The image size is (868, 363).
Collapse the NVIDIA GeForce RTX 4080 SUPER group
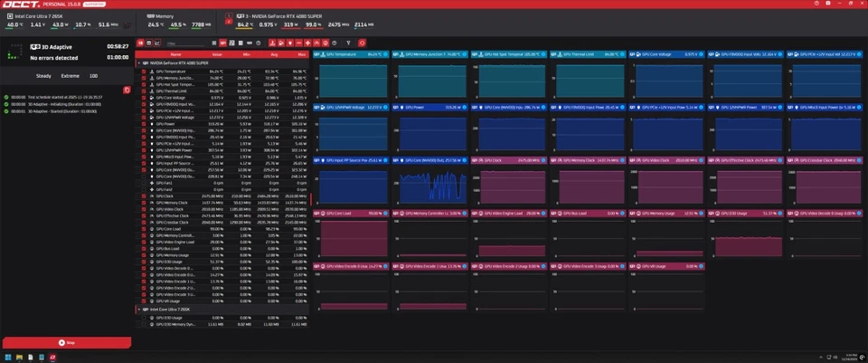(138, 63)
